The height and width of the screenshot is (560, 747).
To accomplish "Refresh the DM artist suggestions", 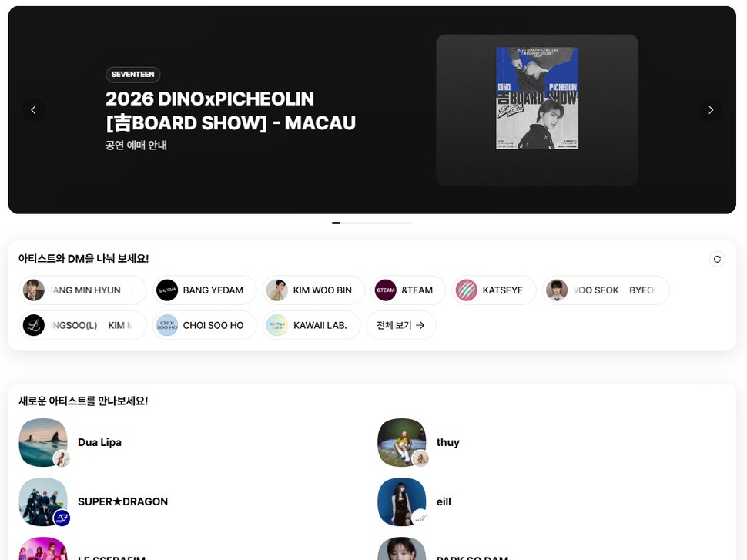I will [717, 260].
